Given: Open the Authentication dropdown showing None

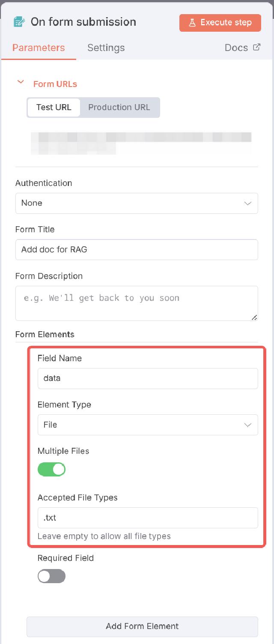Looking at the screenshot, I should coord(136,203).
